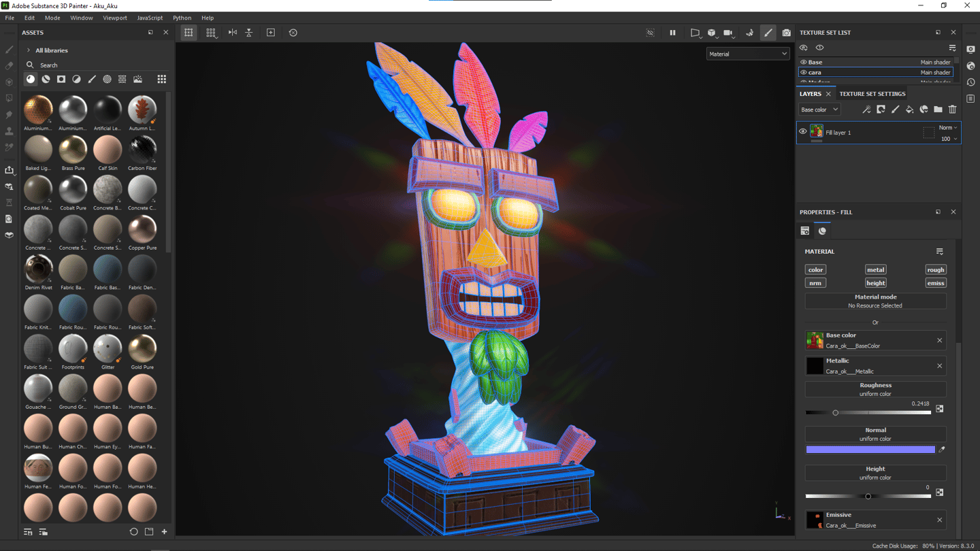Add a paint layer brush icon

(x=895, y=110)
